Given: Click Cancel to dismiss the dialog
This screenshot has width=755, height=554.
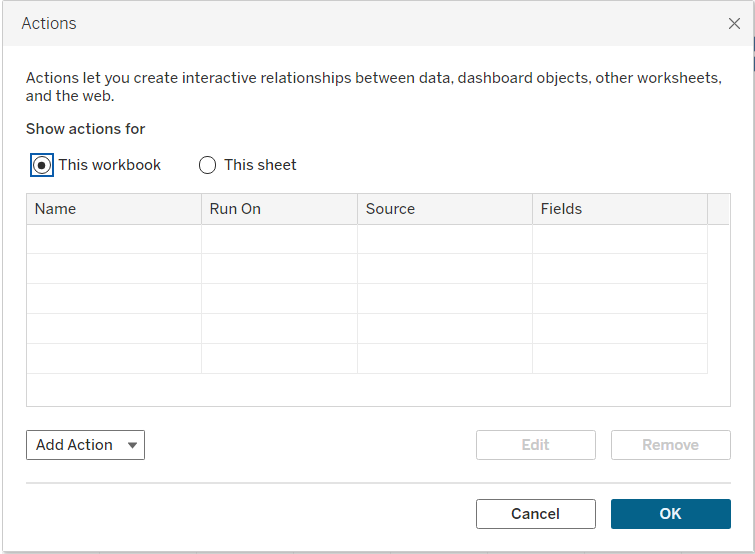Looking at the screenshot, I should [535, 514].
